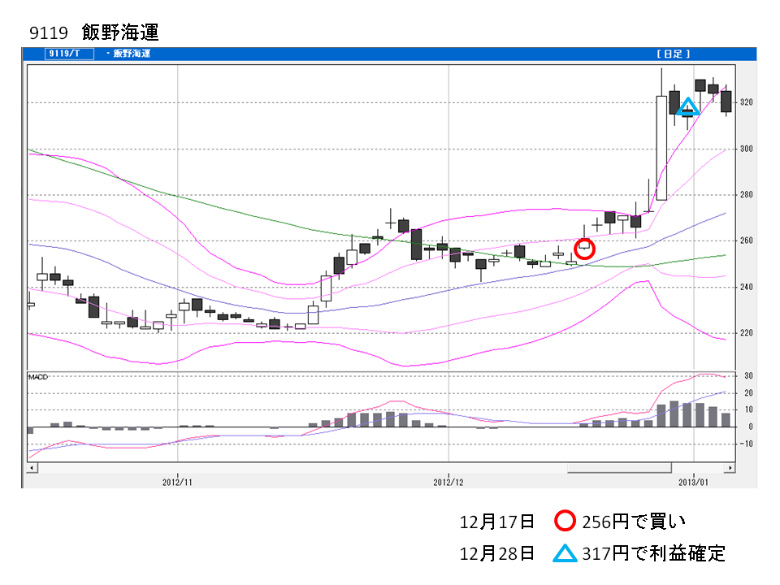Click the right arrow of the horizontal scrollbar

(732, 467)
